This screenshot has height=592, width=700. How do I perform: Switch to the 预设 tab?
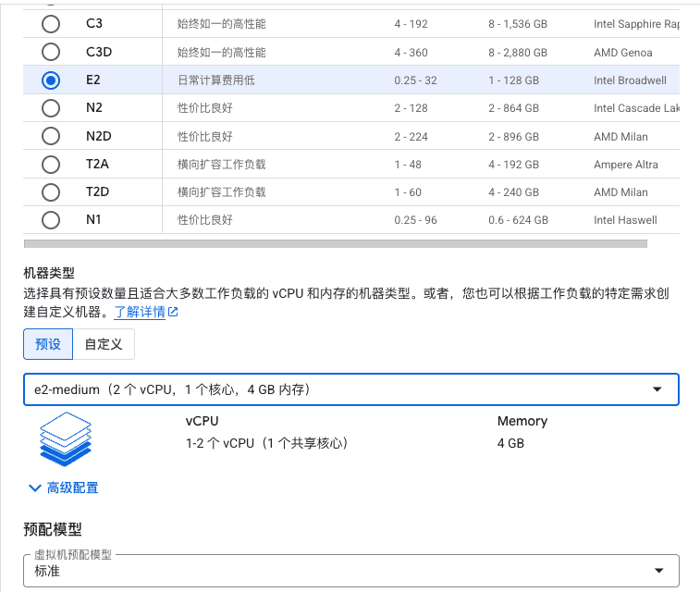48,344
